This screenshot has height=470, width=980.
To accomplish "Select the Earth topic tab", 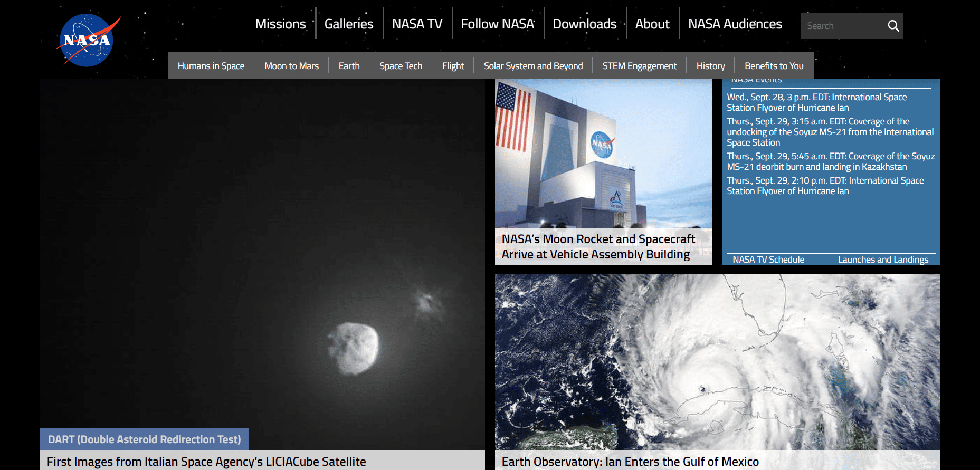I will 349,66.
